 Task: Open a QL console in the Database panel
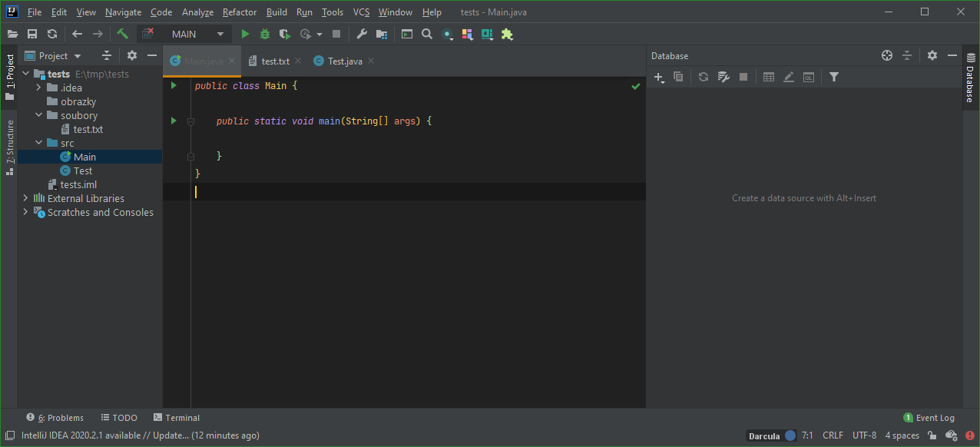click(808, 77)
